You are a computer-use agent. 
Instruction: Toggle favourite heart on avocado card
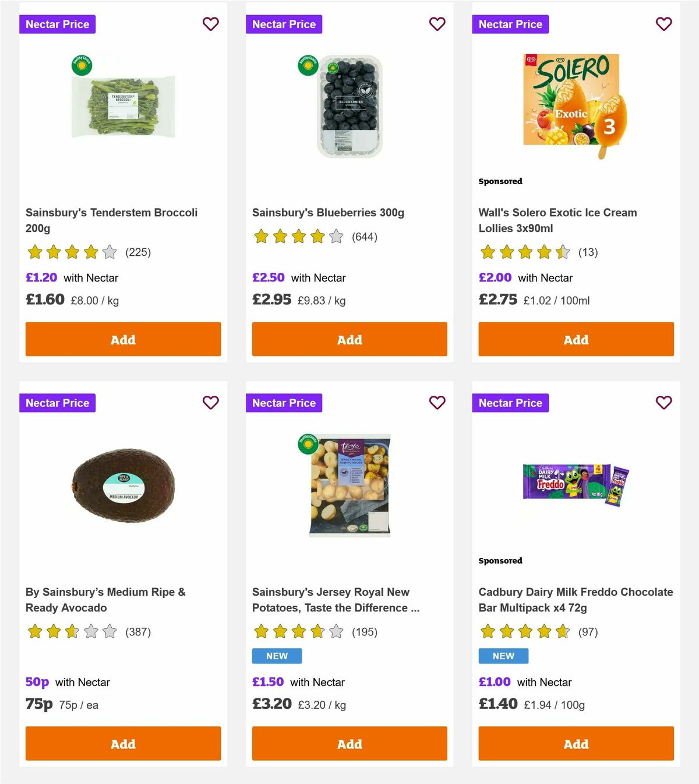click(x=210, y=403)
